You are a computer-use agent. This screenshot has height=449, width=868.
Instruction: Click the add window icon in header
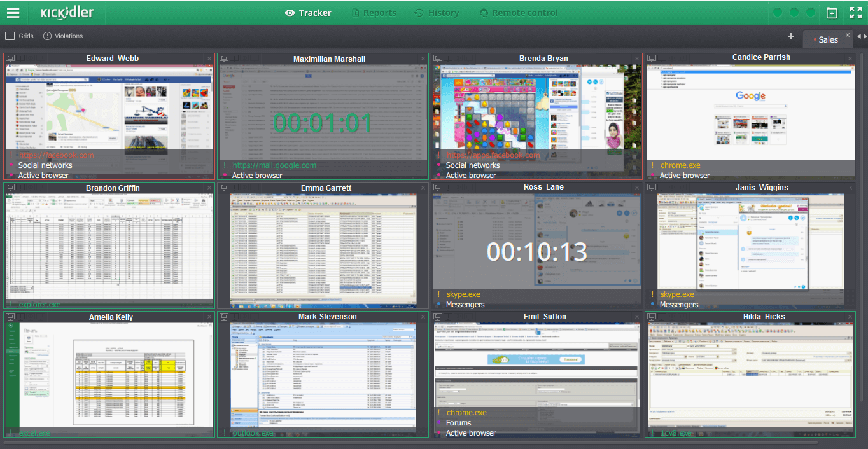[x=832, y=13]
